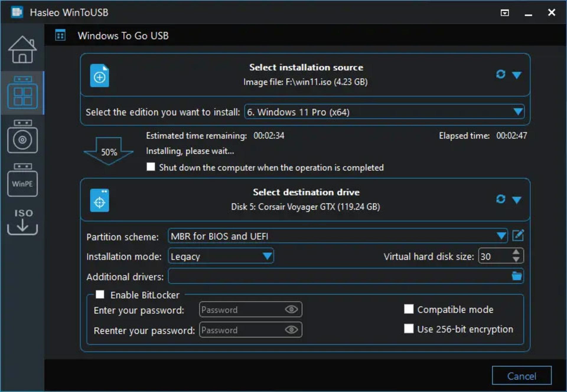The width and height of the screenshot is (567, 392).
Task: Click the virtual hard disk size field
Action: click(x=495, y=256)
